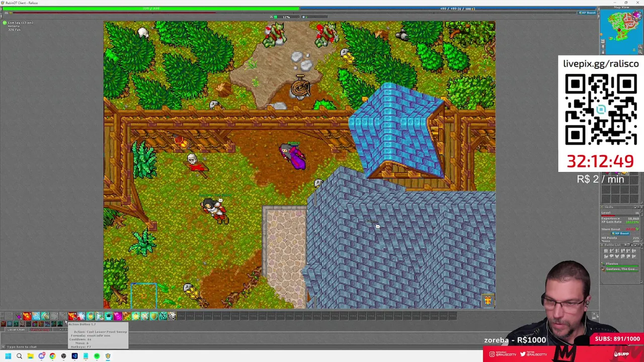Open OBS Studio from the taskbar
Screen dimensions: 644x362
point(63,356)
